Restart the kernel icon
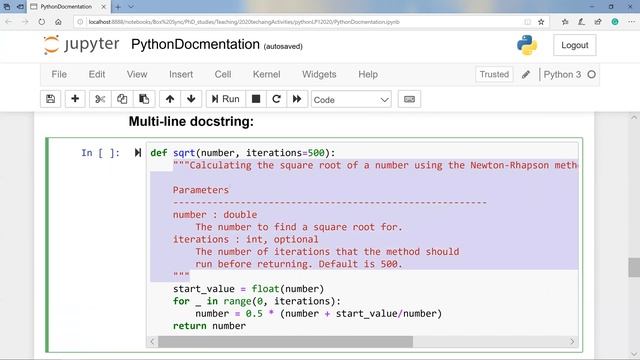Image resolution: width=640 pixels, height=360 pixels. coord(276,99)
